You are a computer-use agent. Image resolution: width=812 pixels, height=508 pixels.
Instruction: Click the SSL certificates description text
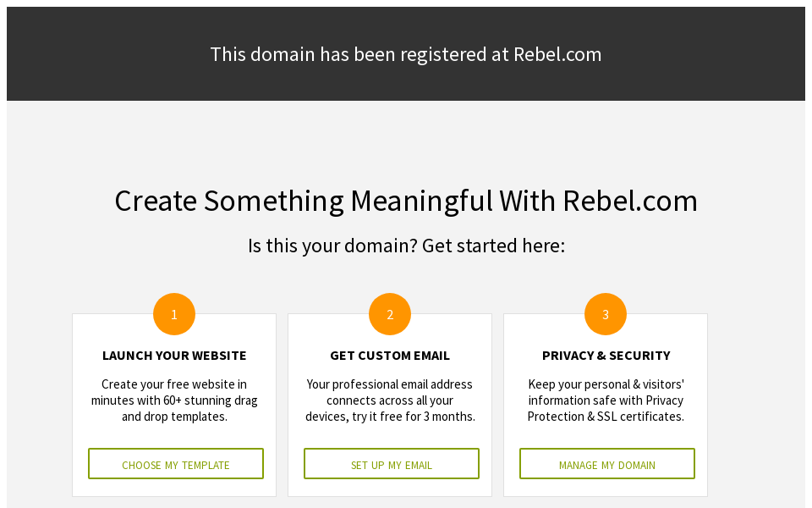[606, 400]
